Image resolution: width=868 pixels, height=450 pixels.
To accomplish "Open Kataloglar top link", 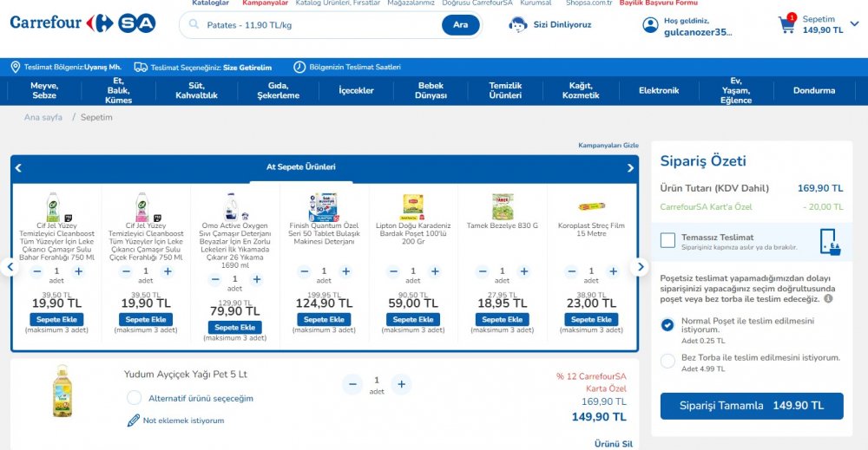I will click(210, 3).
